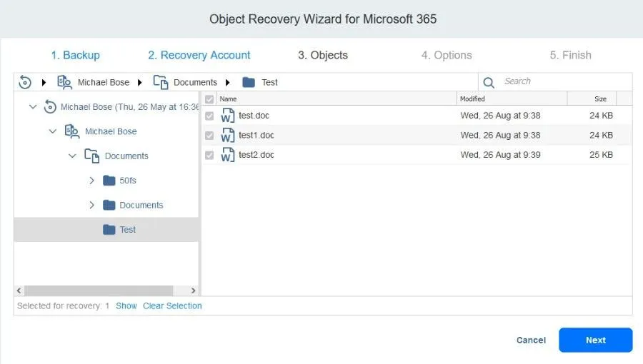Click the test2.doc Word file icon
Viewport: 643px width, 364px height.
coord(228,155)
